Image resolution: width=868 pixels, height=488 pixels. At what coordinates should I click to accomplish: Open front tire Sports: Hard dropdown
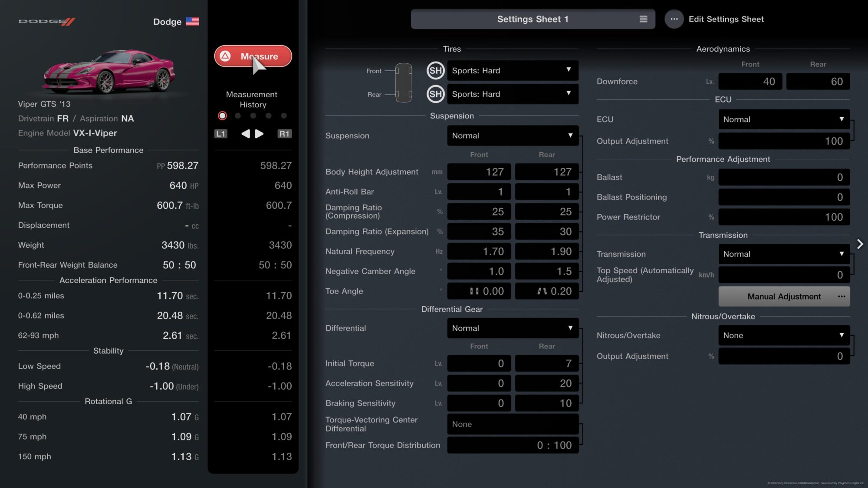coord(513,71)
